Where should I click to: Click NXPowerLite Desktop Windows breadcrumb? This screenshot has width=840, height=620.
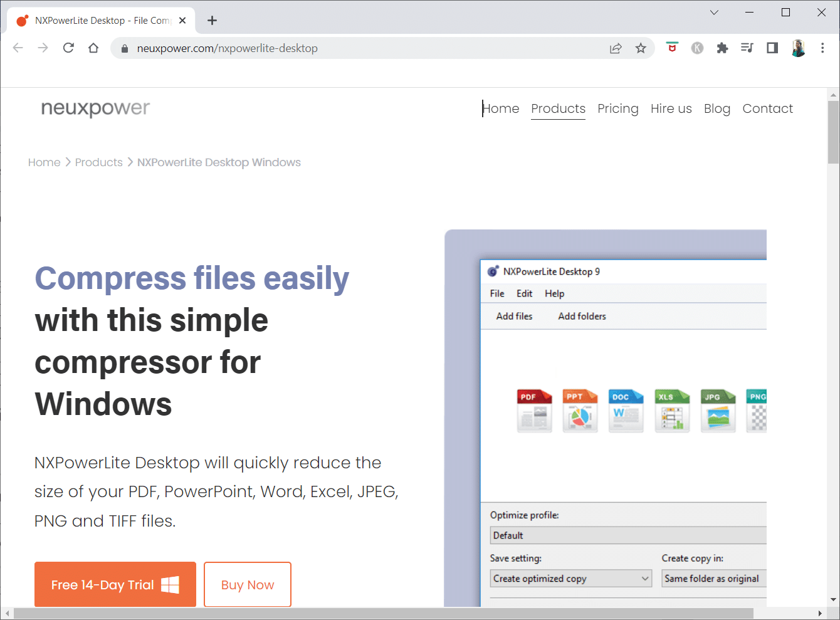219,162
